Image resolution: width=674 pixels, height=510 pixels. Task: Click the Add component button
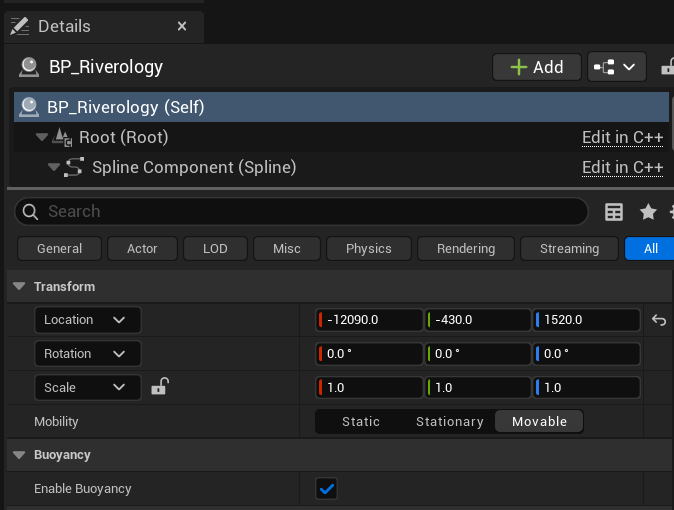click(x=537, y=67)
